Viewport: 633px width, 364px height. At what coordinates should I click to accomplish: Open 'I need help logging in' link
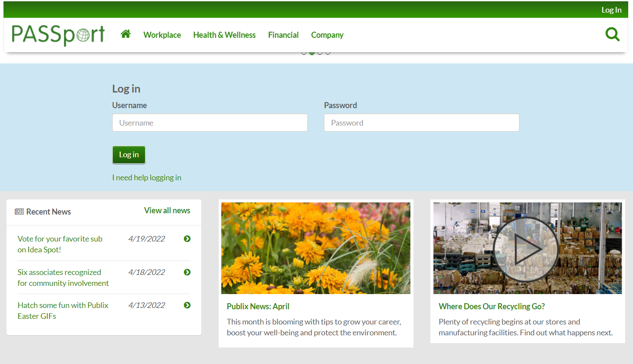coord(147,177)
